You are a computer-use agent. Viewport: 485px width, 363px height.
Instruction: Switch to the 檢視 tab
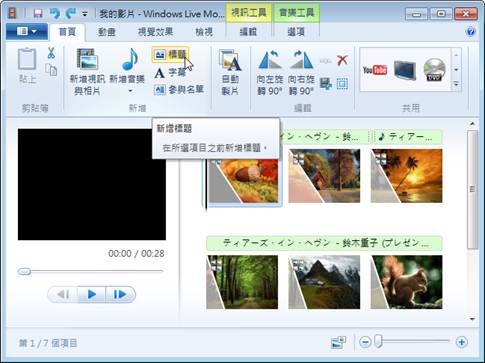[204, 32]
